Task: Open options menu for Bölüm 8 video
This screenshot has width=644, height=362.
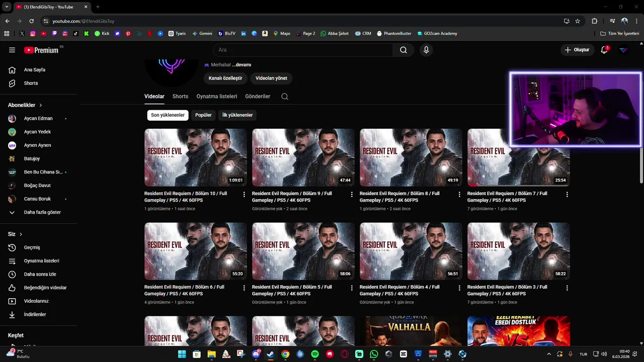Action: pyautogui.click(x=459, y=194)
